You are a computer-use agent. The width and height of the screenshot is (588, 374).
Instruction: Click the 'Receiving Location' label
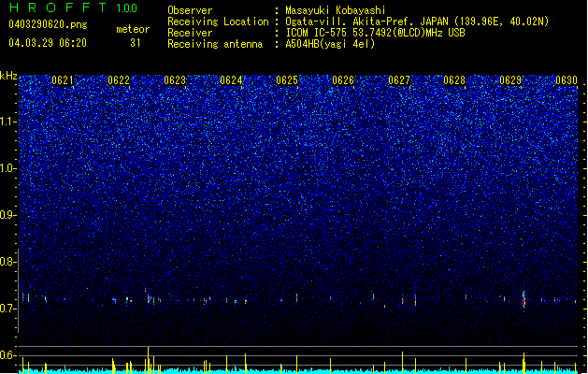(218, 22)
